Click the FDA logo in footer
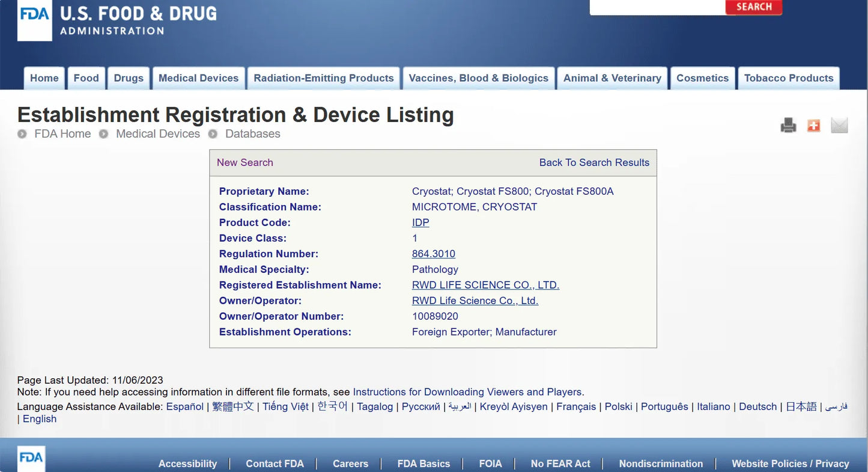 point(31,459)
